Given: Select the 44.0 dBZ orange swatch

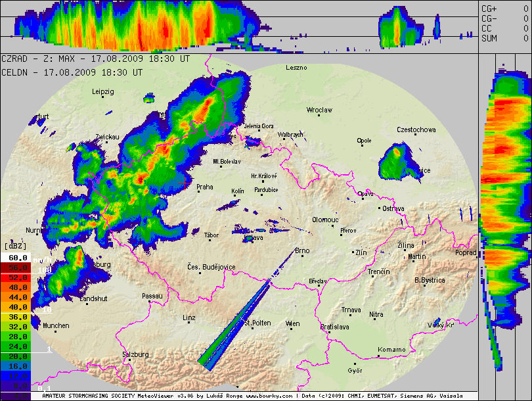Looking at the screenshot, I should 16,297.
